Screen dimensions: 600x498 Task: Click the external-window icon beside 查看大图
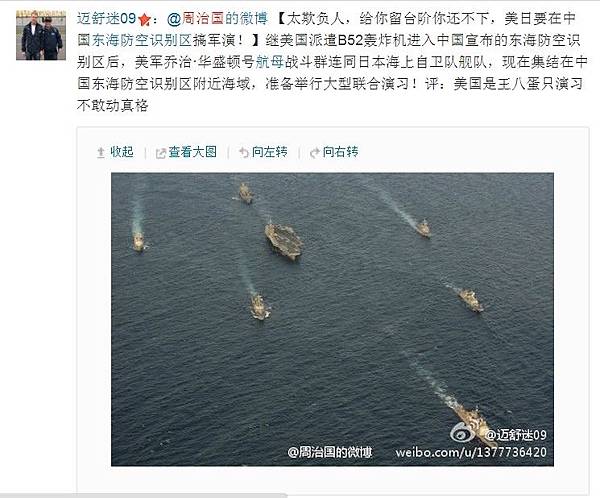tap(161, 153)
